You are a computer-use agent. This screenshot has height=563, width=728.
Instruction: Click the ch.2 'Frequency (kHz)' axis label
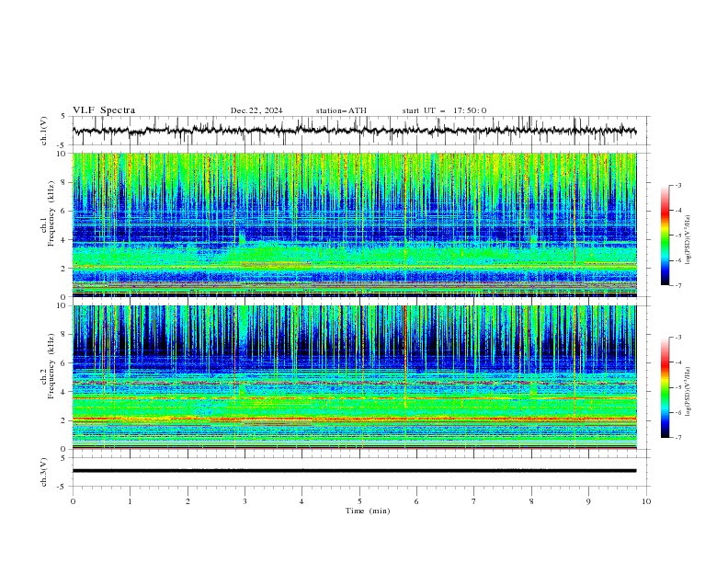(51, 366)
